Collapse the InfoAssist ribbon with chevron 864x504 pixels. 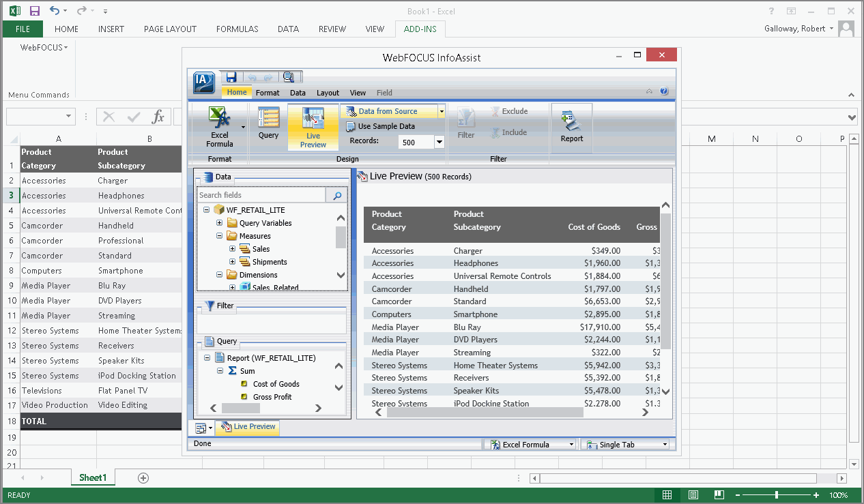tap(649, 91)
